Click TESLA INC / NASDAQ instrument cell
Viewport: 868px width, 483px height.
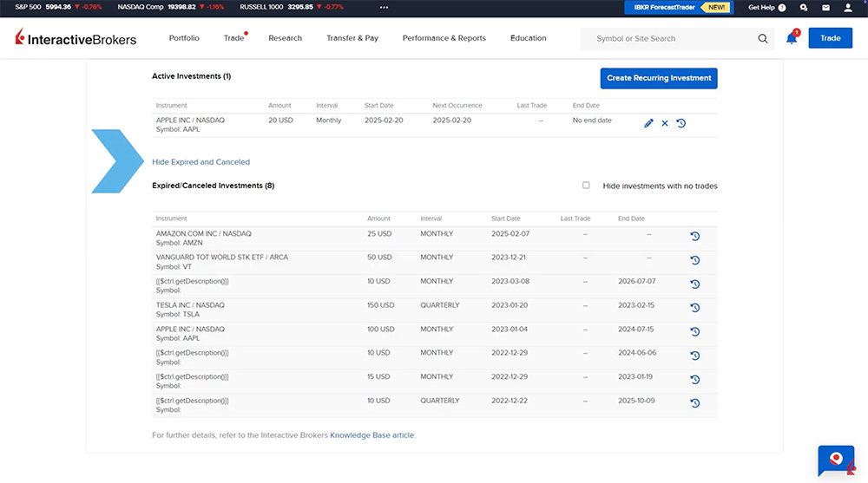[190, 305]
